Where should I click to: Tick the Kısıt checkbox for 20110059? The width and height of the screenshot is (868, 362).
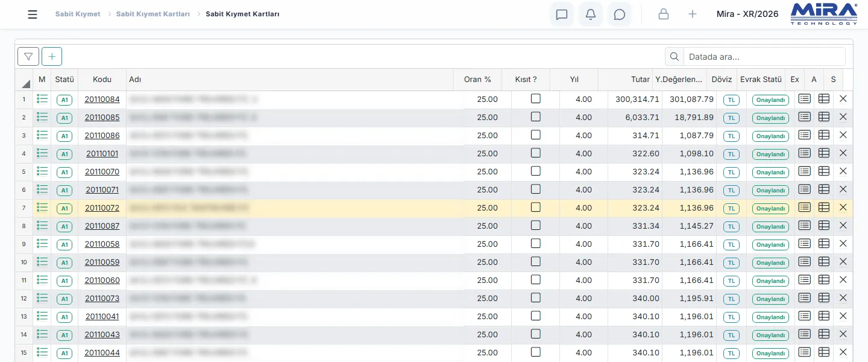coord(535,262)
